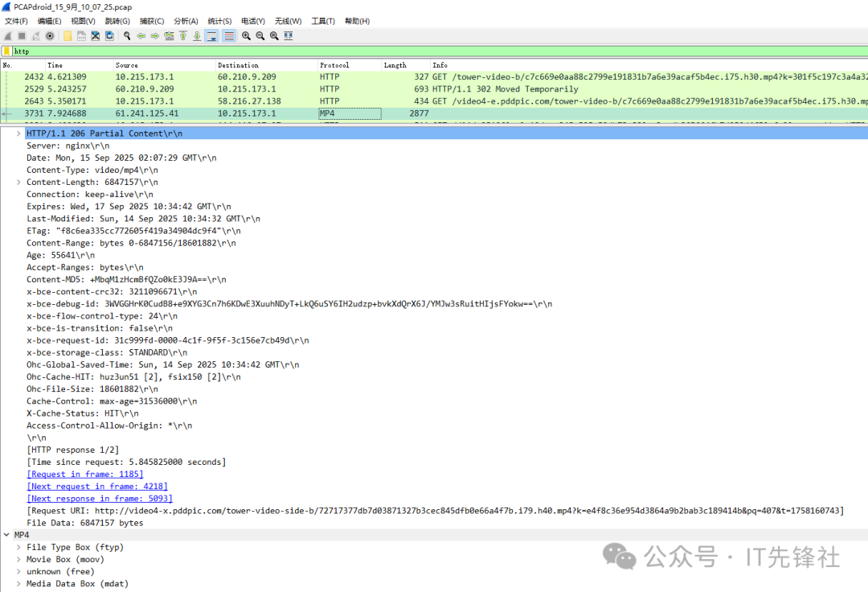Image resolution: width=868 pixels, height=592 pixels.
Task: Select the Request URI line
Action: tap(435, 511)
